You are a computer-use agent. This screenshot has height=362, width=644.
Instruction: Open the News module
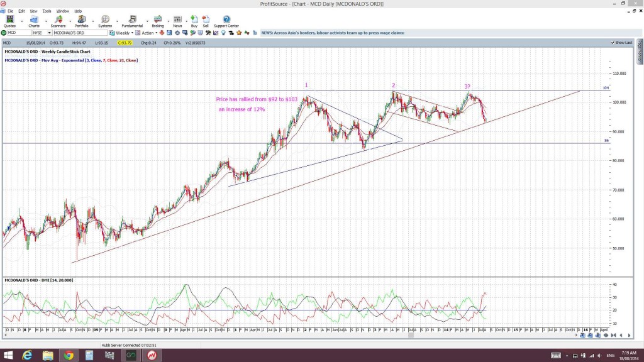[177, 21]
